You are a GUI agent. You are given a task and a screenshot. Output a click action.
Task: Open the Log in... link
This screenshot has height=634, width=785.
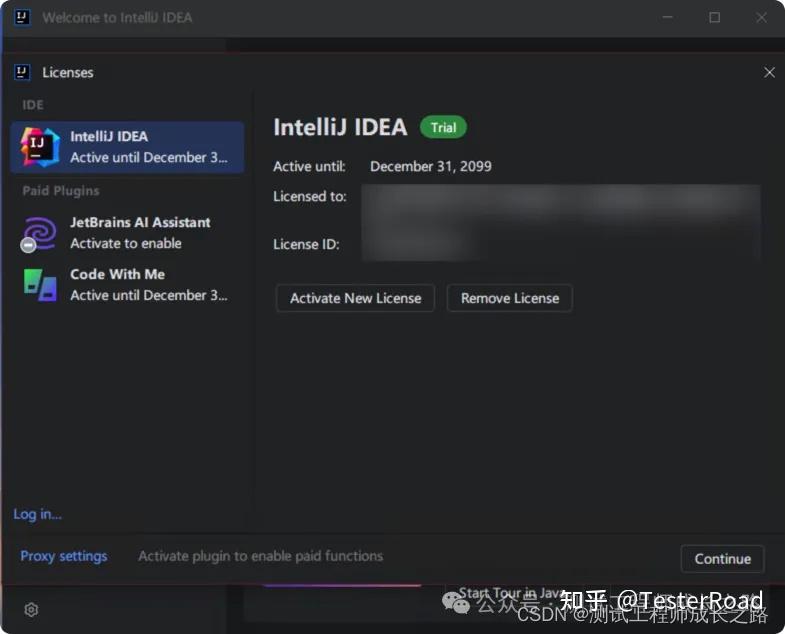click(38, 514)
